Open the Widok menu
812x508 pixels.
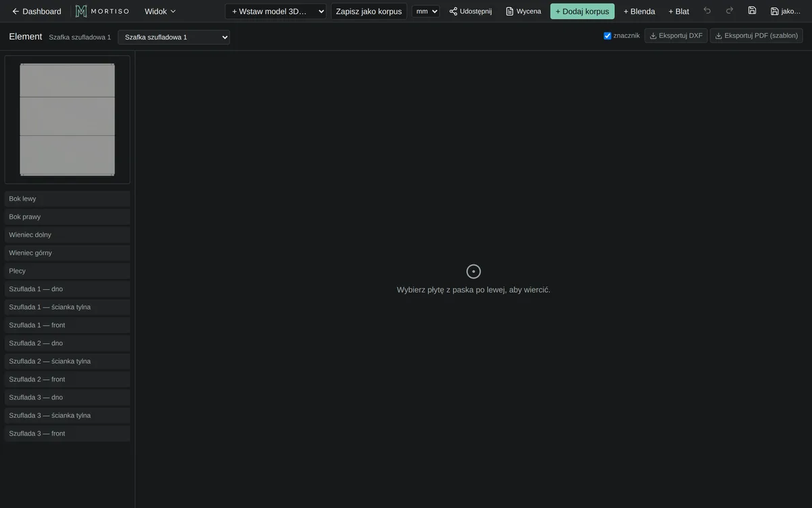coord(160,12)
